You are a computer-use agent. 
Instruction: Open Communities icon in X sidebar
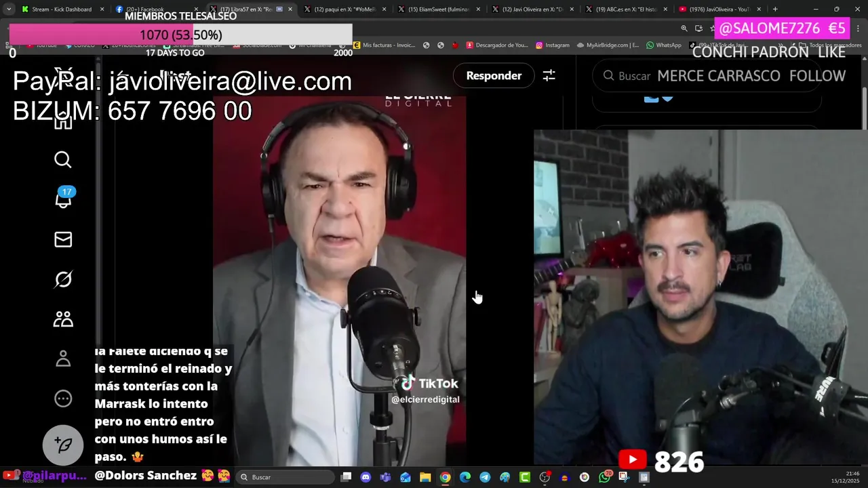click(63, 319)
